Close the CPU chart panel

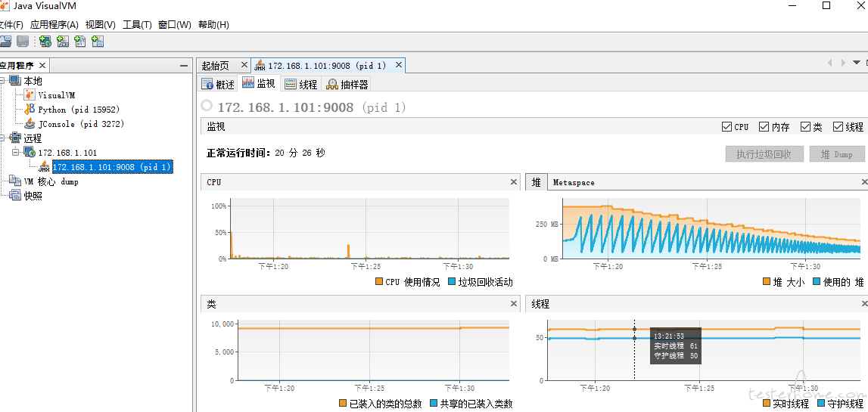513,182
